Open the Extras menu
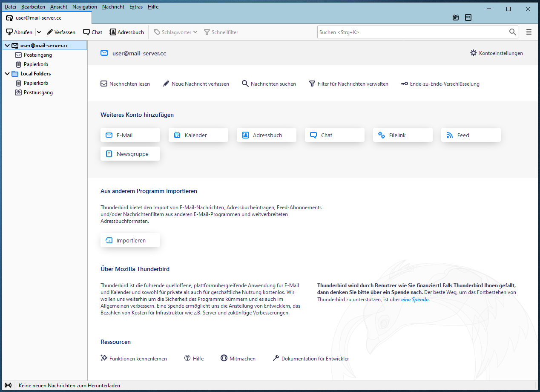This screenshot has width=540, height=392. click(x=136, y=7)
